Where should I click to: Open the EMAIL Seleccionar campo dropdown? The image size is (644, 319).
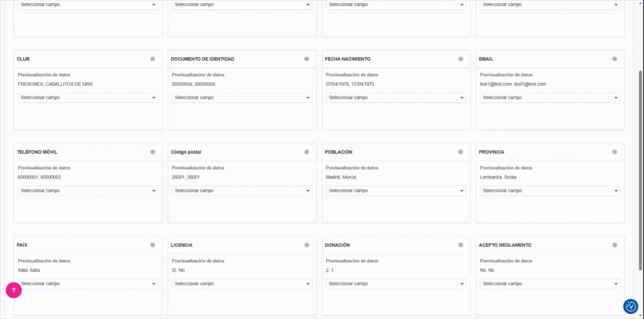coord(550,98)
